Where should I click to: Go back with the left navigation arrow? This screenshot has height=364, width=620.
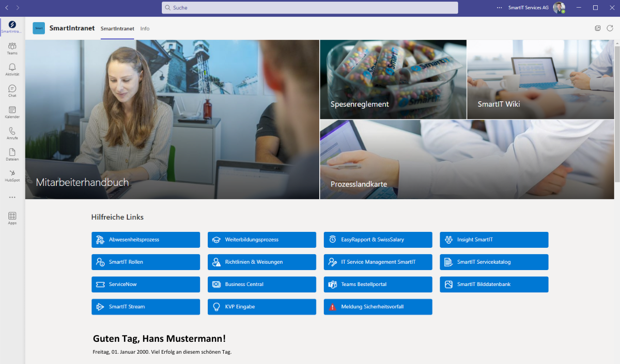click(x=7, y=8)
